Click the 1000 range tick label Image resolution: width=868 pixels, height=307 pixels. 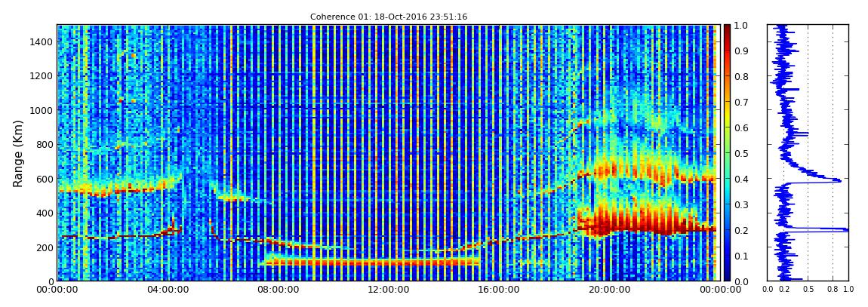tap(41, 110)
